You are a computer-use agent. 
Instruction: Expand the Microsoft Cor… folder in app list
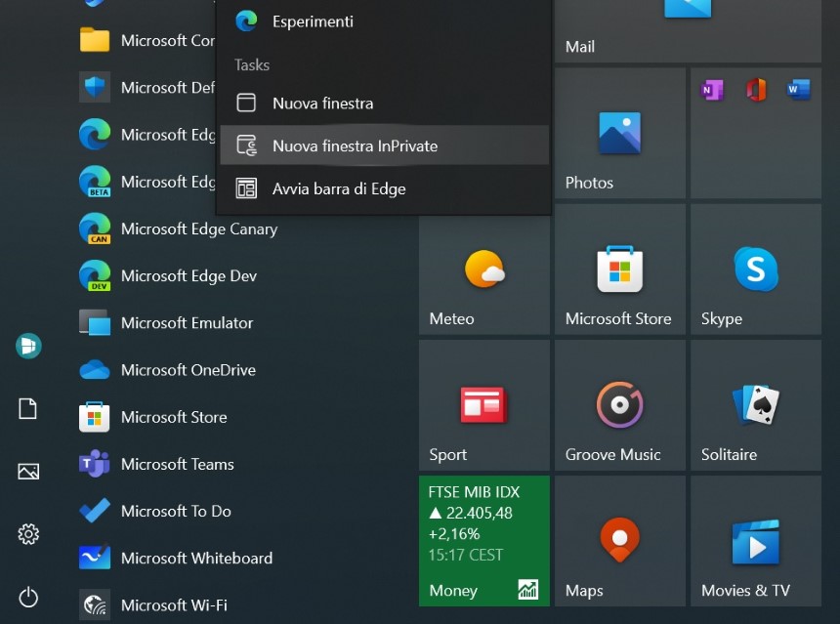(x=147, y=40)
